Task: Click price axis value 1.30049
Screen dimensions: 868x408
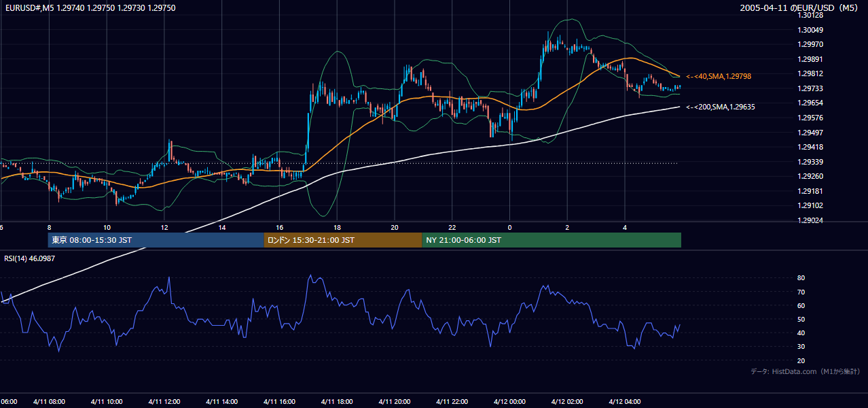Action: (810, 30)
